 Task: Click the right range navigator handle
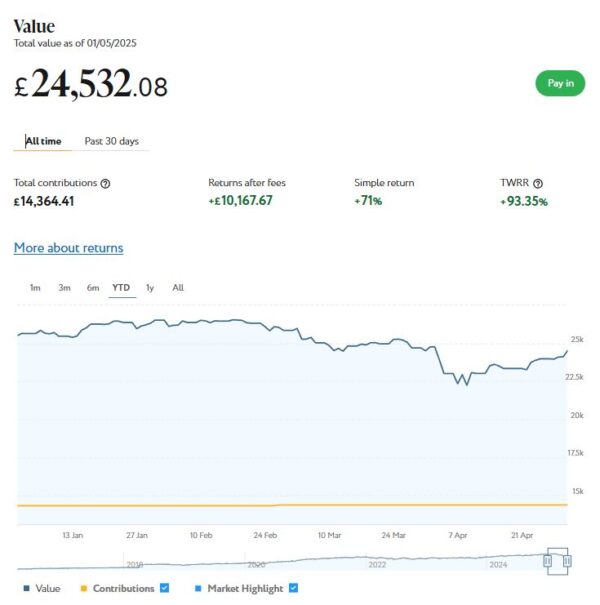point(567,561)
